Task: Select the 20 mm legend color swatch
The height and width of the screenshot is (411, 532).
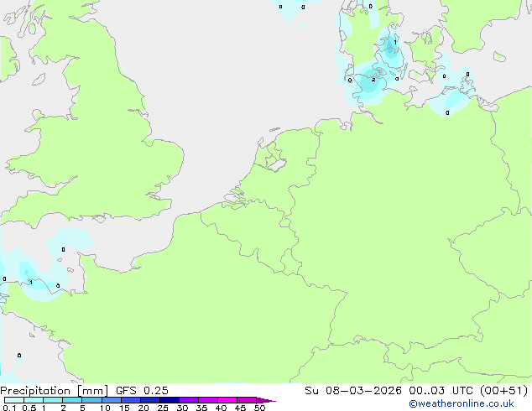Action: 149,400
